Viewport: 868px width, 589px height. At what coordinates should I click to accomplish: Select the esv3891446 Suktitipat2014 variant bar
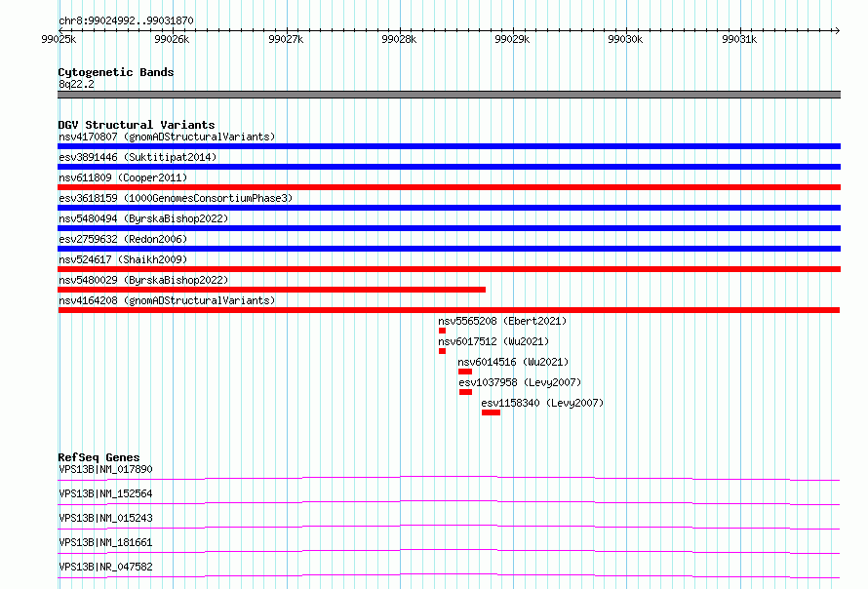pos(449,167)
